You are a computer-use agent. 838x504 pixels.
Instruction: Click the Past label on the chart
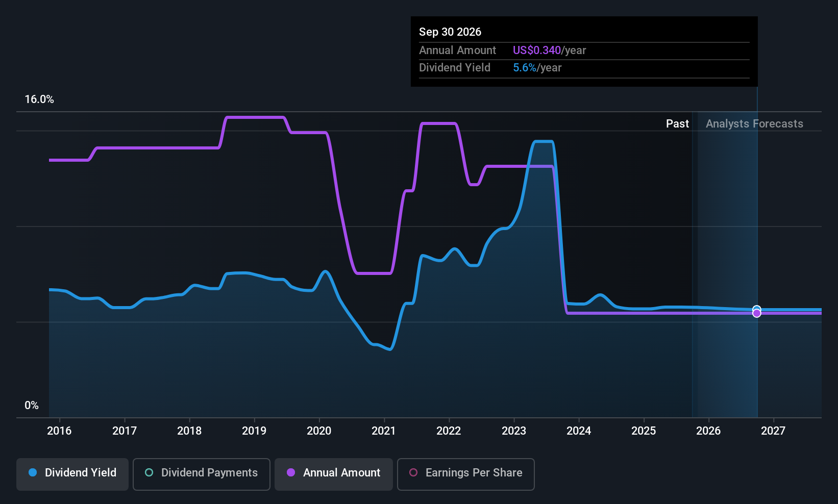[x=677, y=124]
